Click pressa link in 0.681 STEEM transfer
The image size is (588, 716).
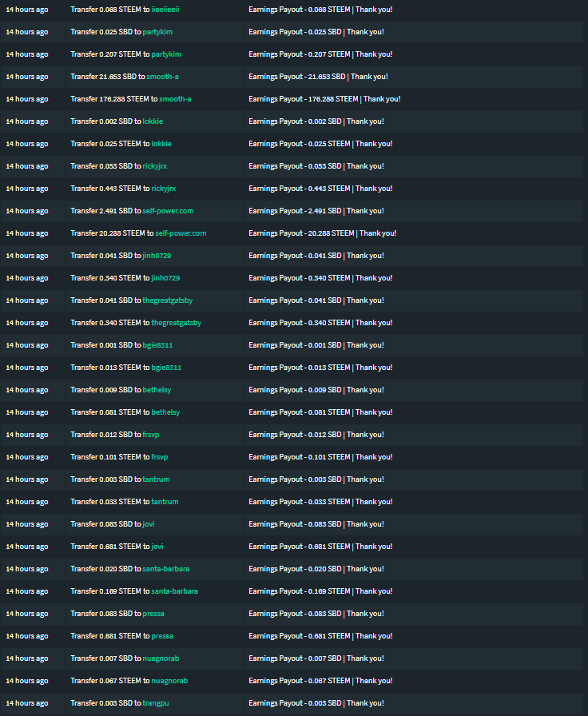(x=162, y=636)
